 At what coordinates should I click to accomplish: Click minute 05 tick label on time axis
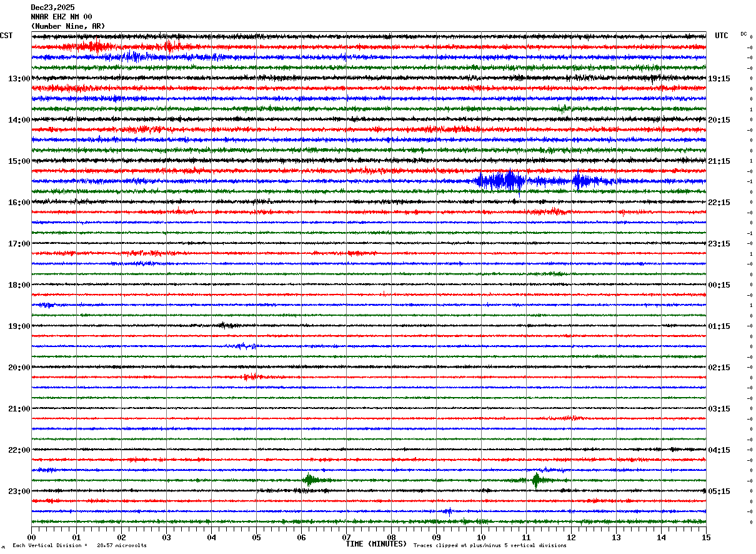point(256,538)
